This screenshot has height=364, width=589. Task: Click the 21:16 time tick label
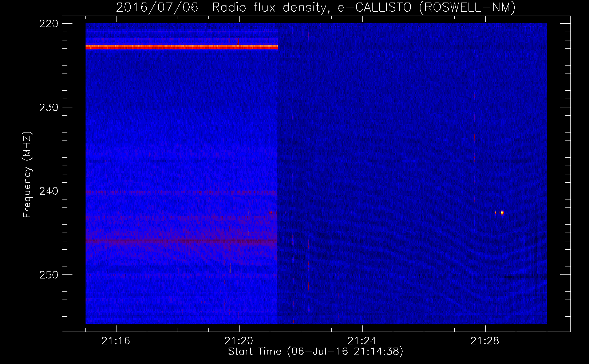point(116,341)
